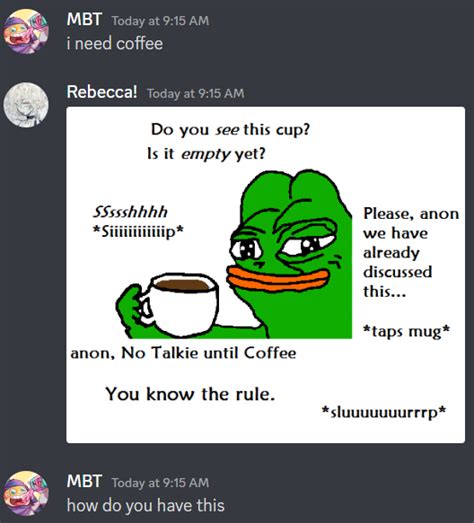
Task: Select the "how do you have this" message
Action: tap(145, 505)
